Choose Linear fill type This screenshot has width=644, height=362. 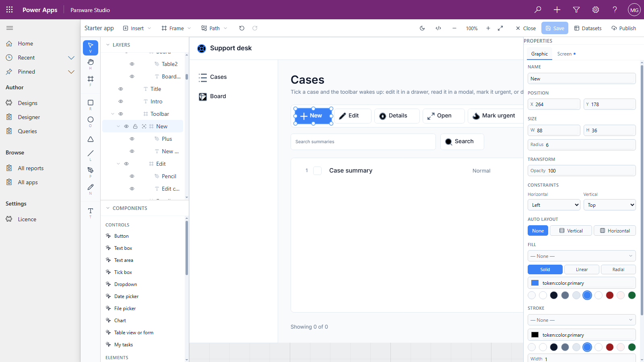pos(582,269)
